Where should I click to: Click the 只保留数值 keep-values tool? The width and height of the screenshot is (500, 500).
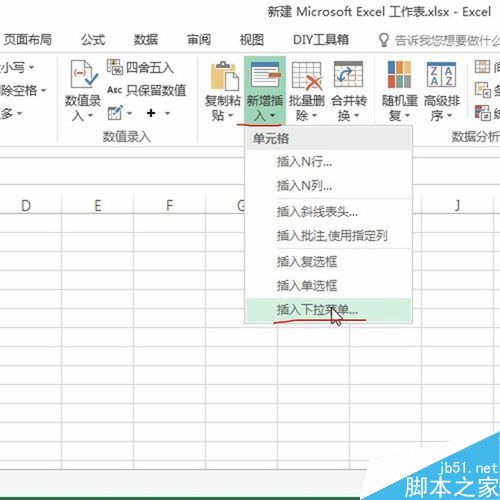pos(146,90)
